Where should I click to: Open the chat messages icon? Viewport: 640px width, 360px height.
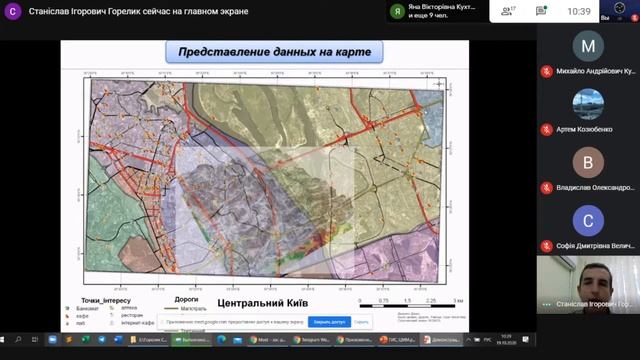point(541,11)
